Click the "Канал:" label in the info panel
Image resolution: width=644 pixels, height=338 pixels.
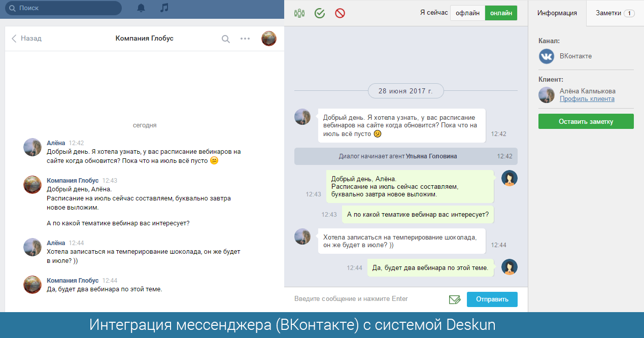(x=549, y=41)
